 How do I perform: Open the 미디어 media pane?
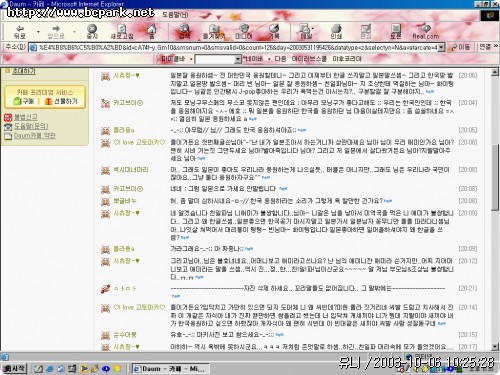pos(244,32)
